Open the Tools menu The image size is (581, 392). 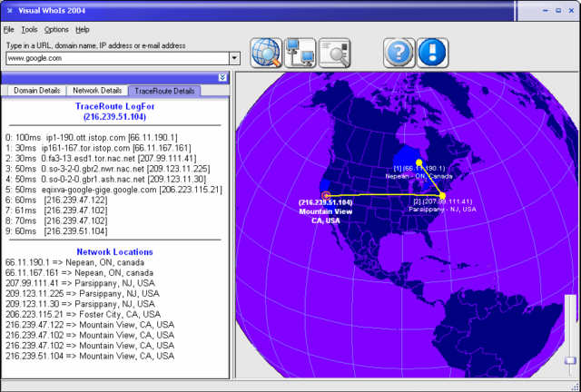[x=29, y=30]
